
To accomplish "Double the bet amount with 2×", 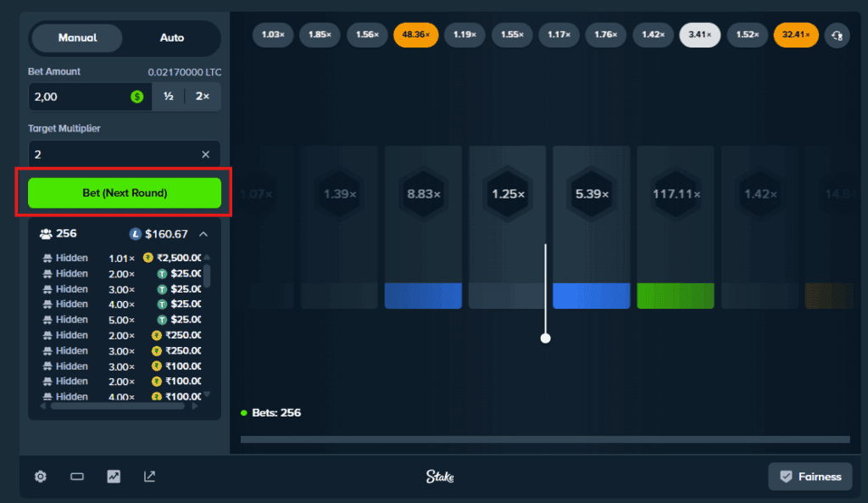I will coord(203,97).
